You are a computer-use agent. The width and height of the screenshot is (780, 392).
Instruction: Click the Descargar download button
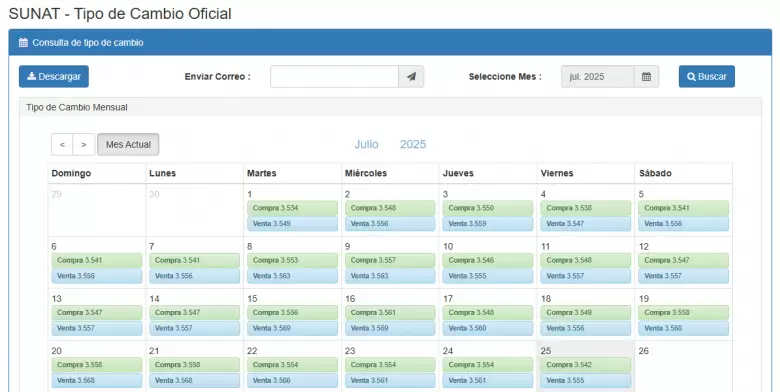coord(54,77)
